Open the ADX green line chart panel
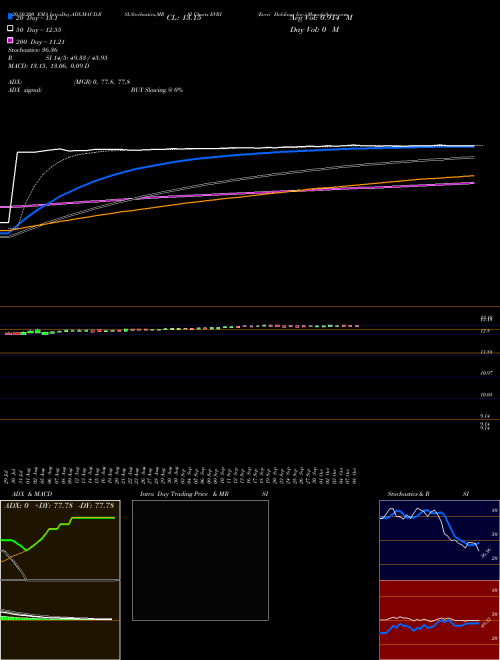 tap(60, 540)
